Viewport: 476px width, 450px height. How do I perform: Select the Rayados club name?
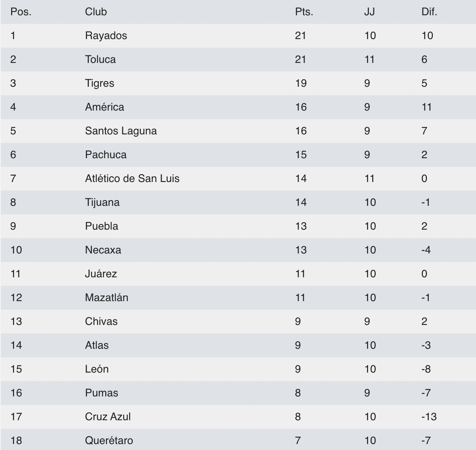106,36
